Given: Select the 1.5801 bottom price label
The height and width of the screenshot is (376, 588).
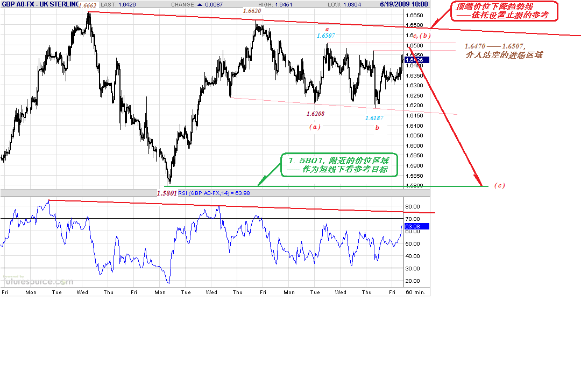Looking at the screenshot, I should tap(167, 193).
